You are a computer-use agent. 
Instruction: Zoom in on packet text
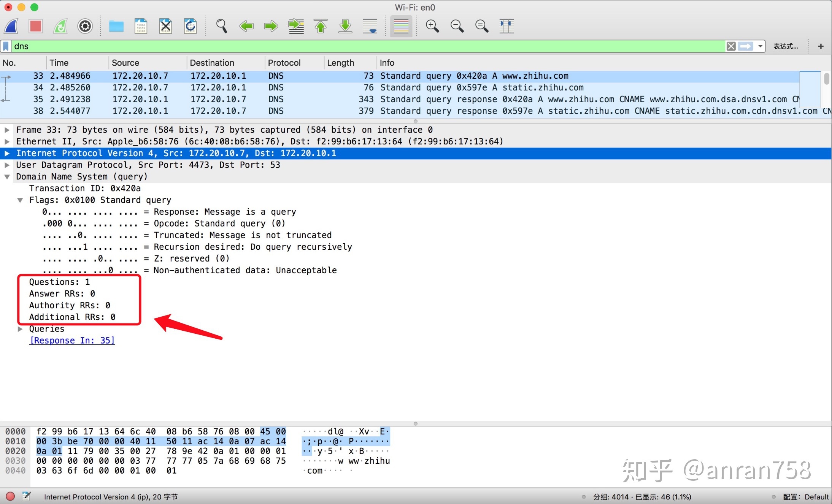click(x=432, y=26)
